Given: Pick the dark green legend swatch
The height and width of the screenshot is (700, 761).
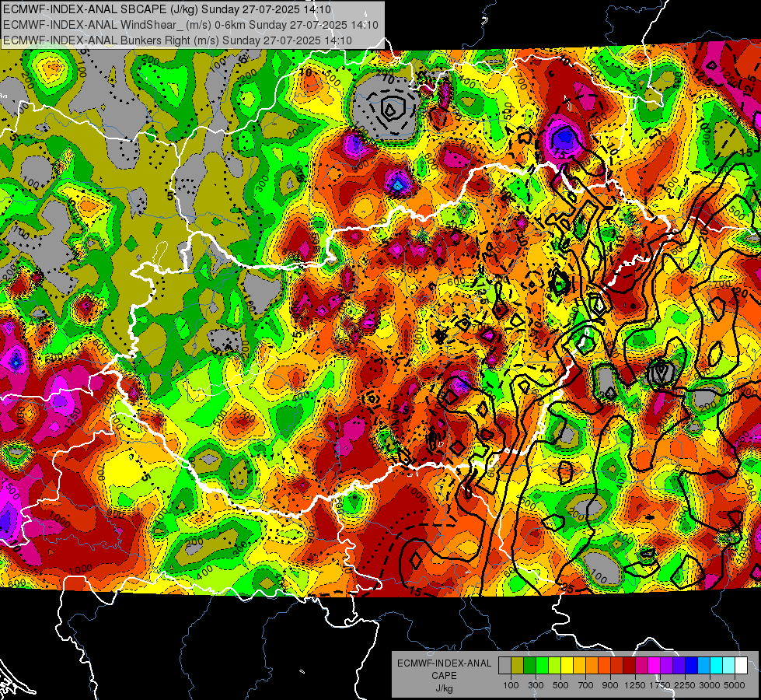Looking at the screenshot, I should [x=529, y=666].
